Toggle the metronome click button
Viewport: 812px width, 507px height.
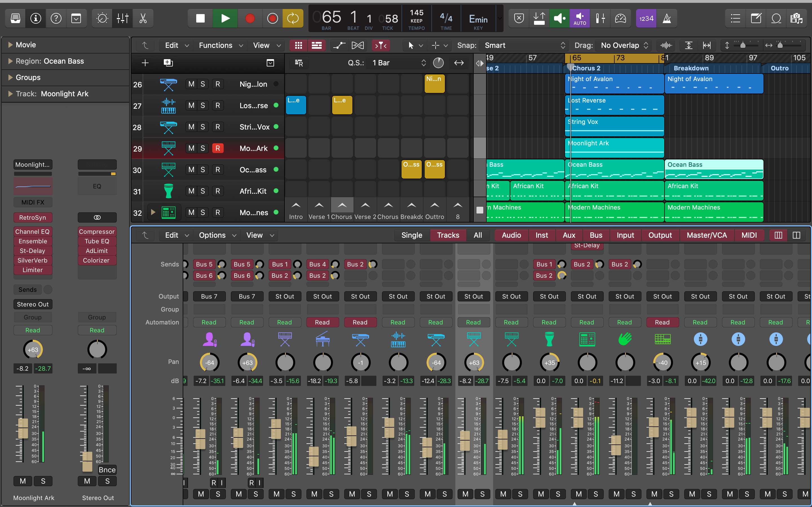click(667, 18)
